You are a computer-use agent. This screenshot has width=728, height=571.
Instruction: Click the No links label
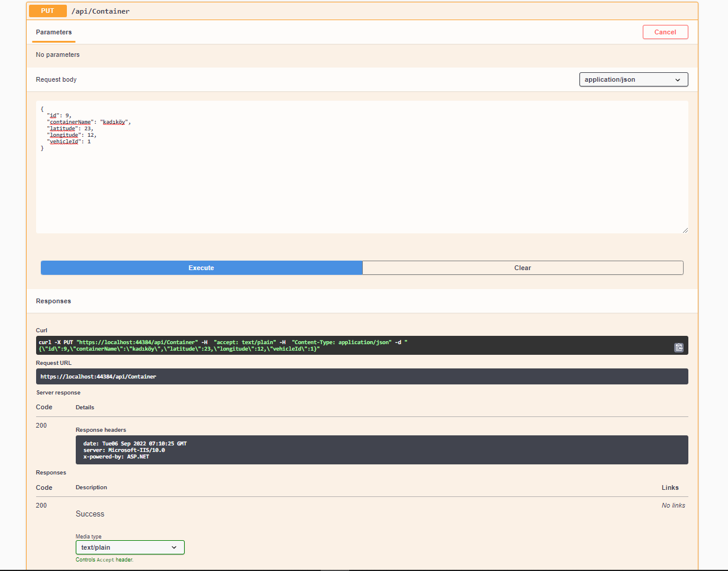click(x=674, y=505)
